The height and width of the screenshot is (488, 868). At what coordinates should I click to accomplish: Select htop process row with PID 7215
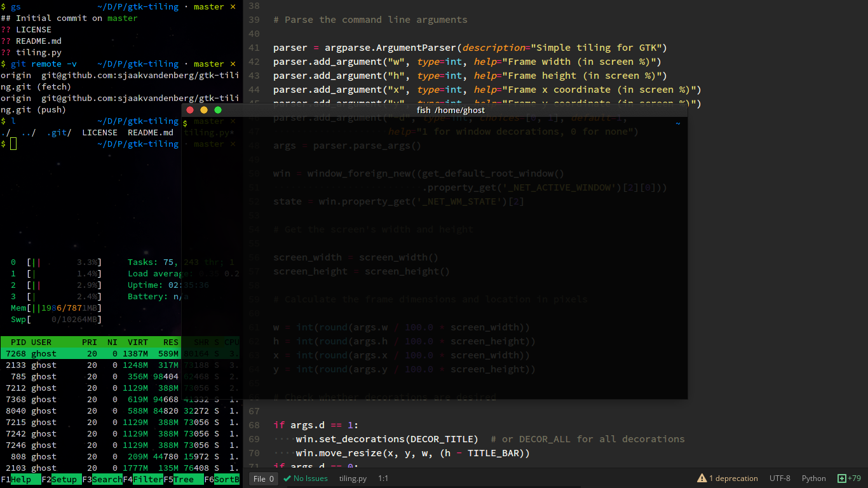[x=120, y=423]
